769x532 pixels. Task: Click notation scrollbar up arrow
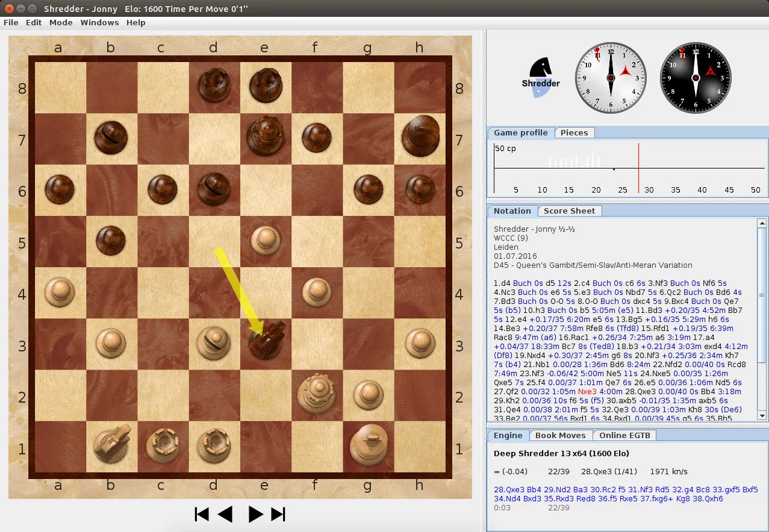click(762, 223)
